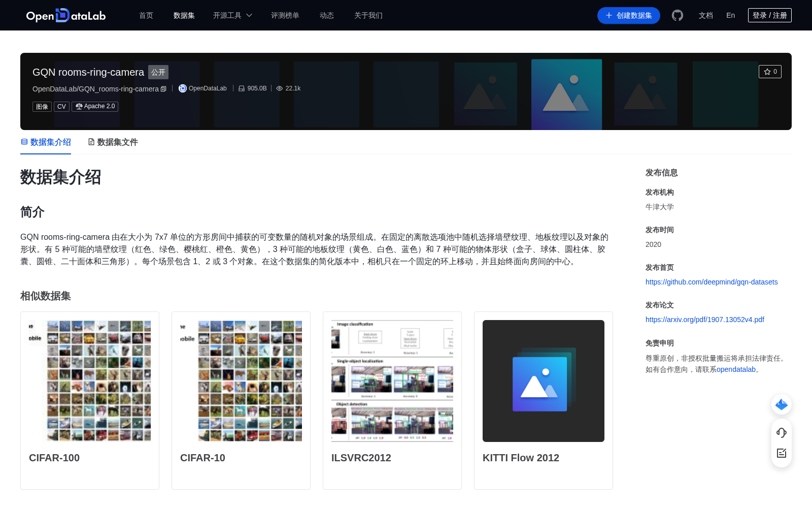This screenshot has height=508, width=812.
Task: Click the Apache 2.0 license tag
Action: click(x=95, y=106)
